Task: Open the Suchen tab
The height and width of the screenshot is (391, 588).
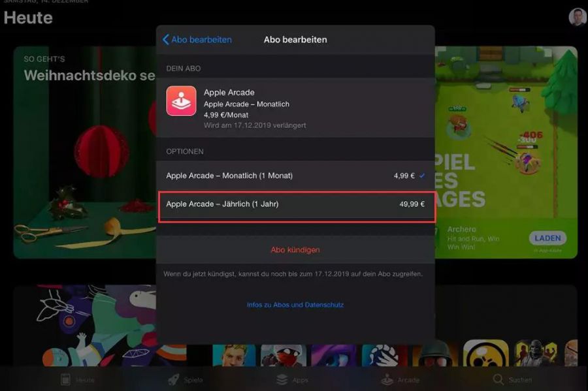Action: pyautogui.click(x=512, y=380)
